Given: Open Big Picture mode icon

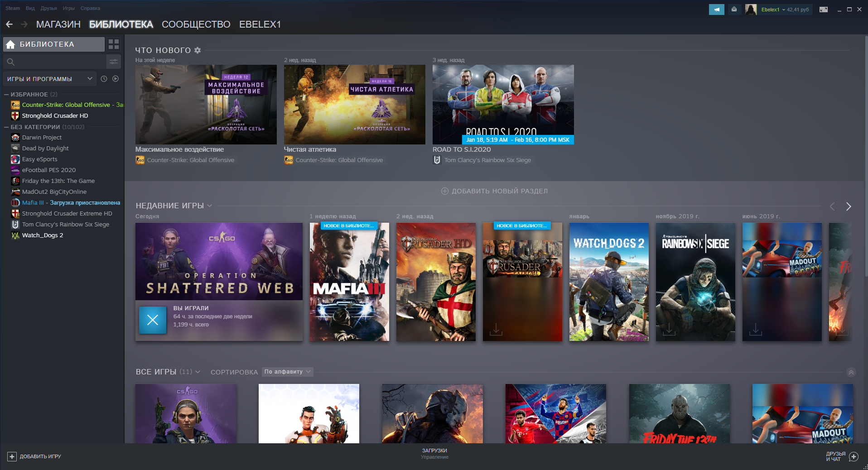Looking at the screenshot, I should 824,10.
